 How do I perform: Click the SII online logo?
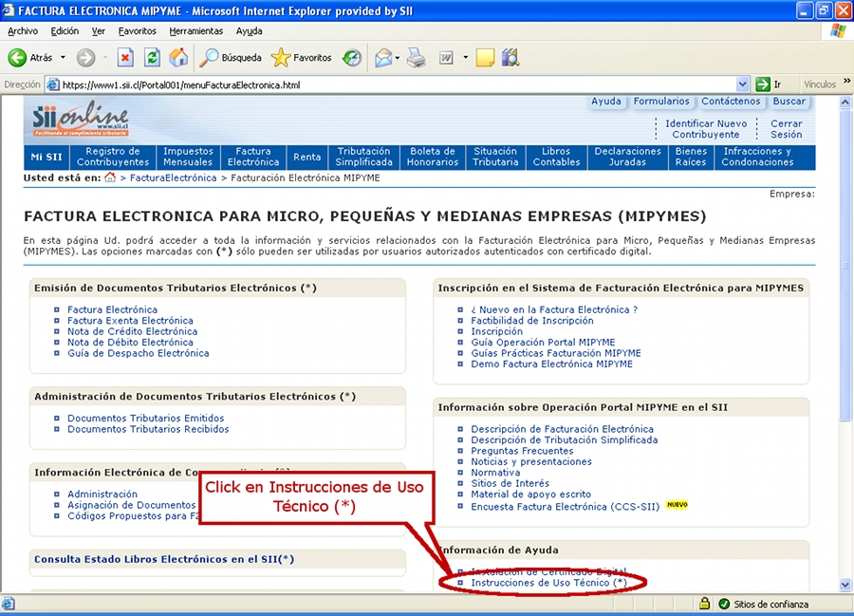tap(81, 119)
